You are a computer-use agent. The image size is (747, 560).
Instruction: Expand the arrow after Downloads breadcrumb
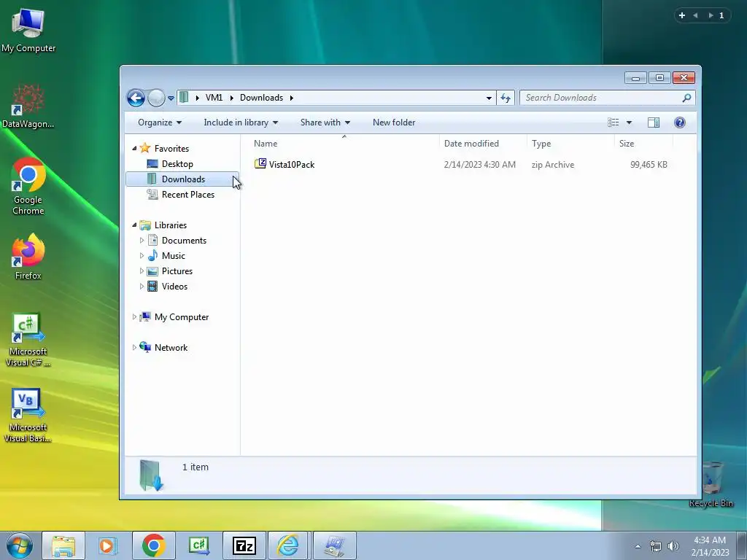tap(291, 98)
